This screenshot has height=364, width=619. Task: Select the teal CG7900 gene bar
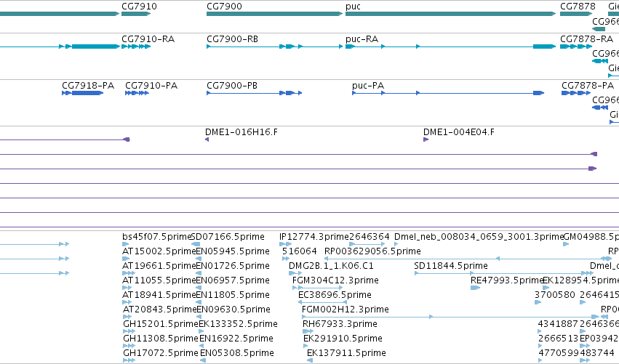(274, 14)
